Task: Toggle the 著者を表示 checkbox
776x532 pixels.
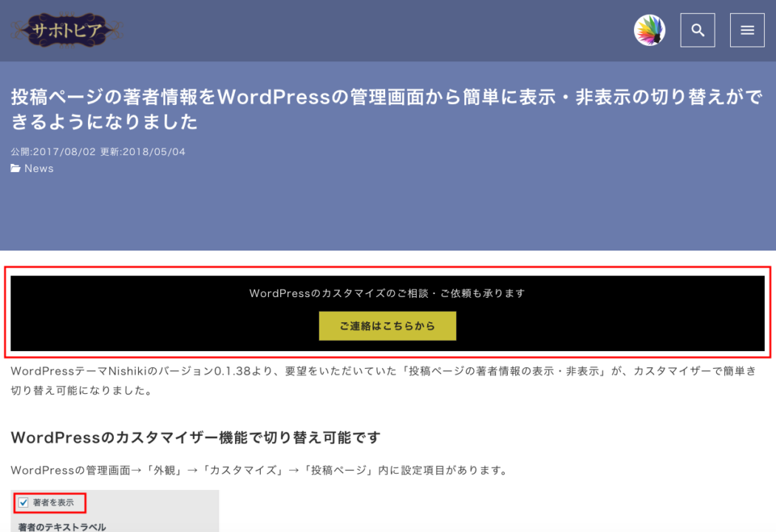Action: click(x=23, y=502)
